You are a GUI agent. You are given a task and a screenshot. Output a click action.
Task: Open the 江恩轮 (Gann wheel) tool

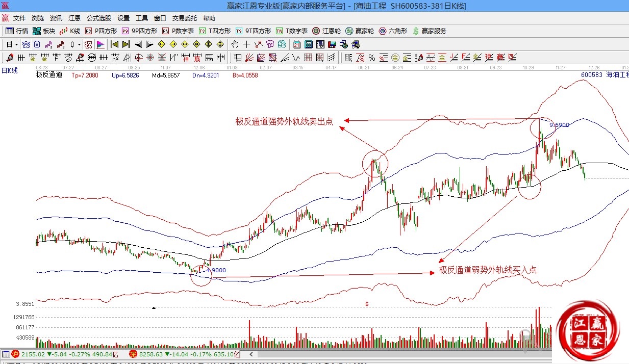[326, 31]
